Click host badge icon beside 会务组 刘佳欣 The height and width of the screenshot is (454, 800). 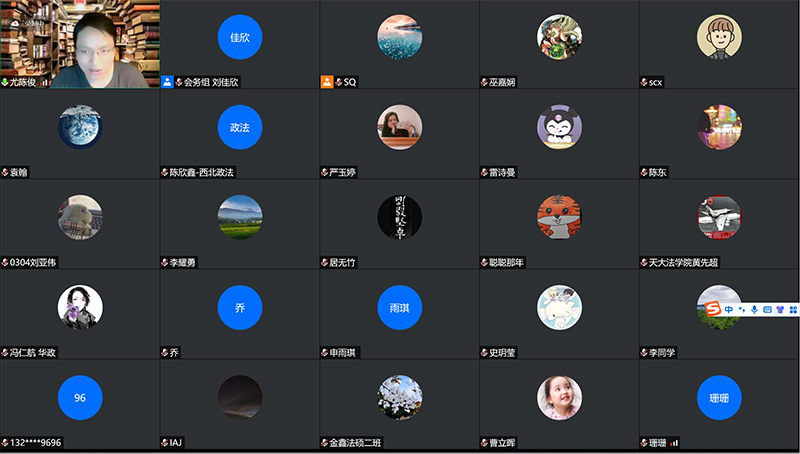pyautogui.click(x=167, y=82)
